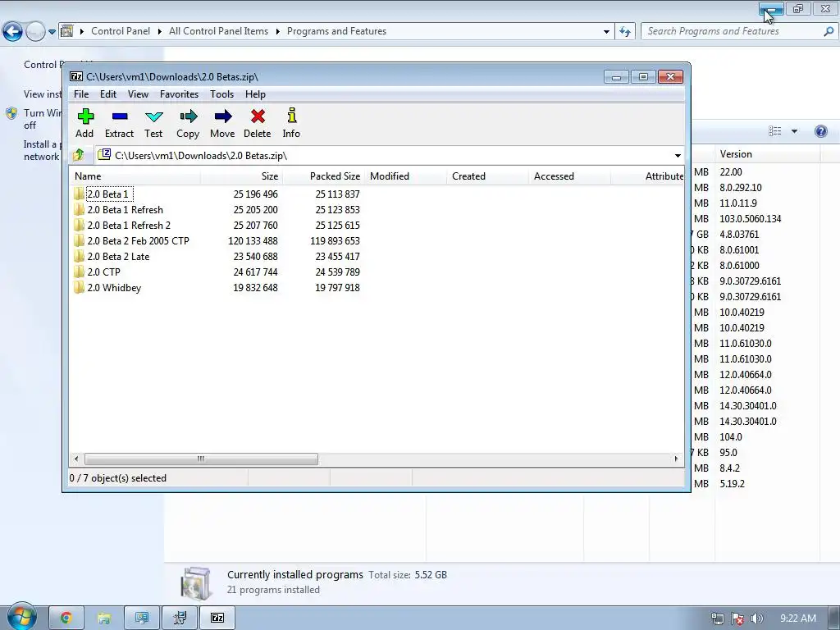This screenshot has height=630, width=840.
Task: Open the File menu in 7-Zip
Action: (x=81, y=94)
